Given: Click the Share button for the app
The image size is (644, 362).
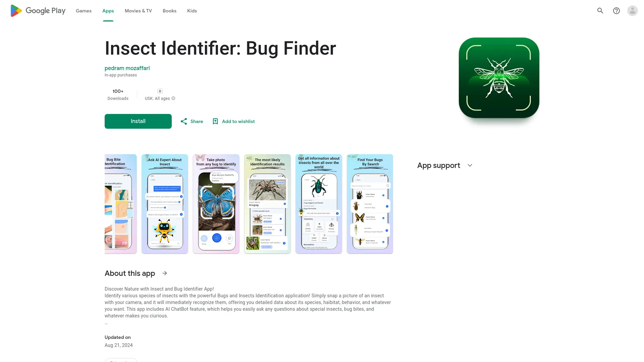Looking at the screenshot, I should (x=191, y=121).
